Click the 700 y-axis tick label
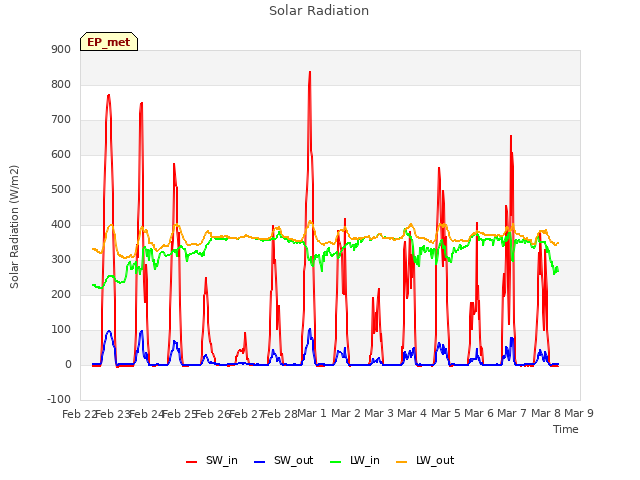The height and width of the screenshot is (480, 640). coord(61,120)
